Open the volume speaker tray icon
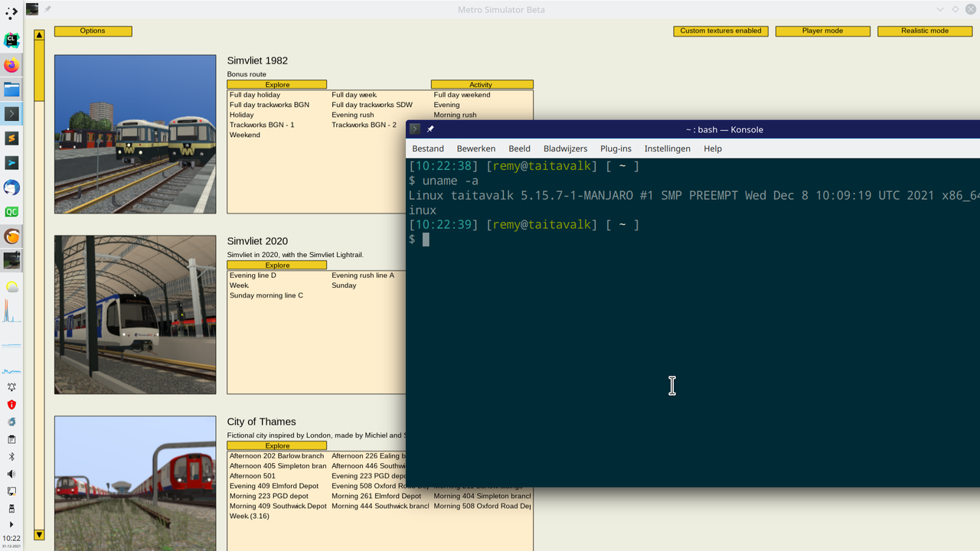The width and height of the screenshot is (980, 551). click(x=11, y=474)
